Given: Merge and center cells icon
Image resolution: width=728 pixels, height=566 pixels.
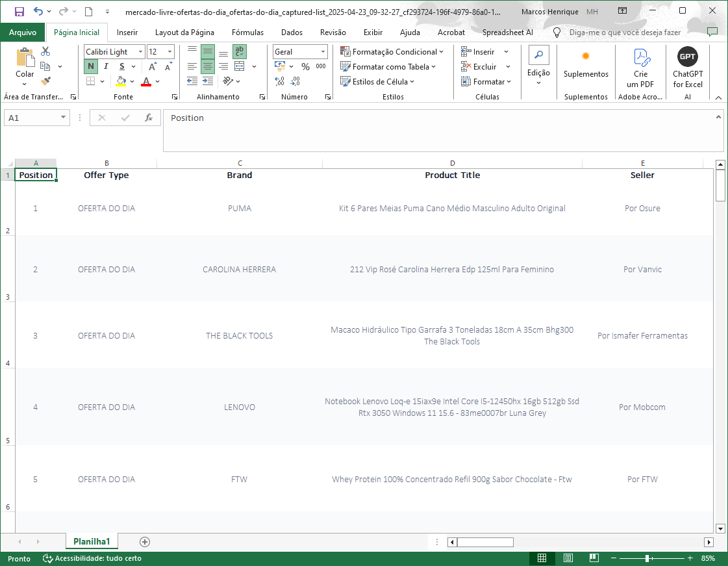Looking at the screenshot, I should coord(240,66).
